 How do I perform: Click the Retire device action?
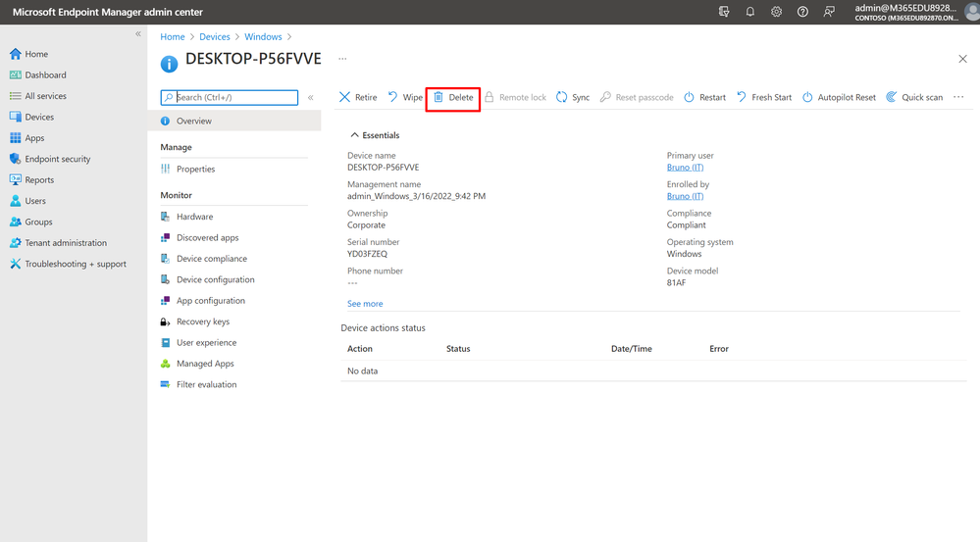[358, 97]
